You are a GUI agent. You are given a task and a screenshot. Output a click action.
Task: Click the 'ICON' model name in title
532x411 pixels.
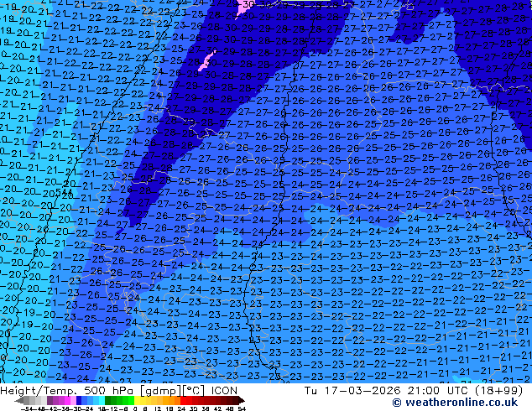pos(224,391)
